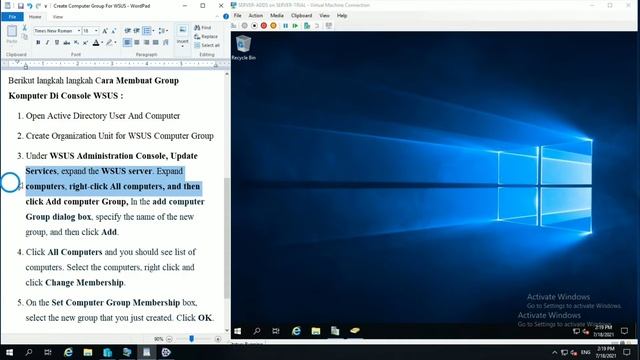The height and width of the screenshot is (360, 640).
Task: Open the list style dropdown arrow
Action: point(153,31)
